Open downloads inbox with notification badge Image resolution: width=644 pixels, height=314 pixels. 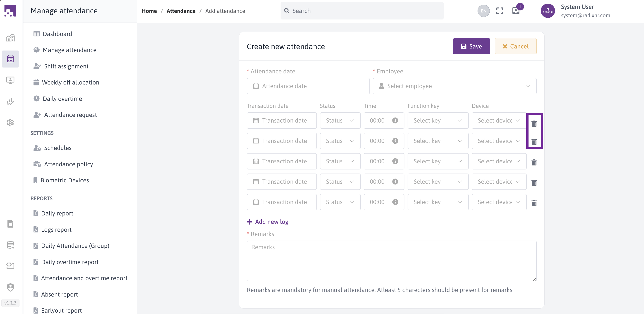tap(516, 11)
